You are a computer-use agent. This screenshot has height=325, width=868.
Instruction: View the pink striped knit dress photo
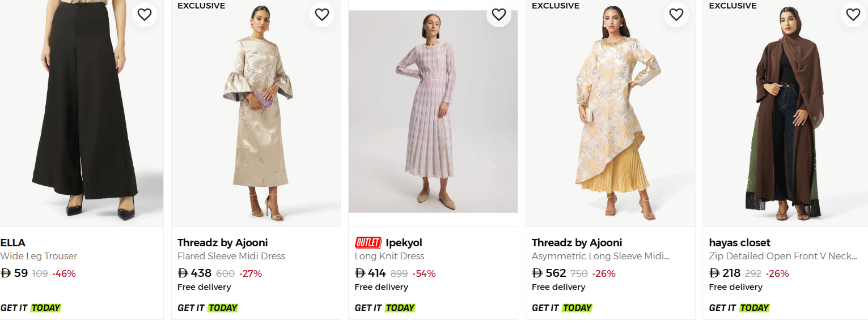point(433,113)
